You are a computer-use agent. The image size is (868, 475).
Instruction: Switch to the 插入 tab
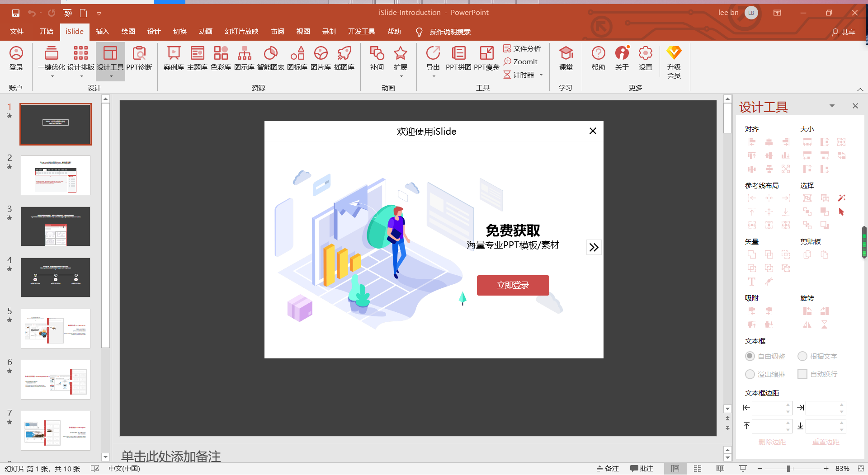[103, 32]
